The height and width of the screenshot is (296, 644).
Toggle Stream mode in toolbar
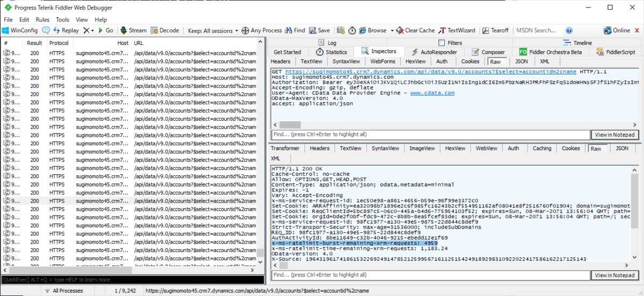point(134,31)
